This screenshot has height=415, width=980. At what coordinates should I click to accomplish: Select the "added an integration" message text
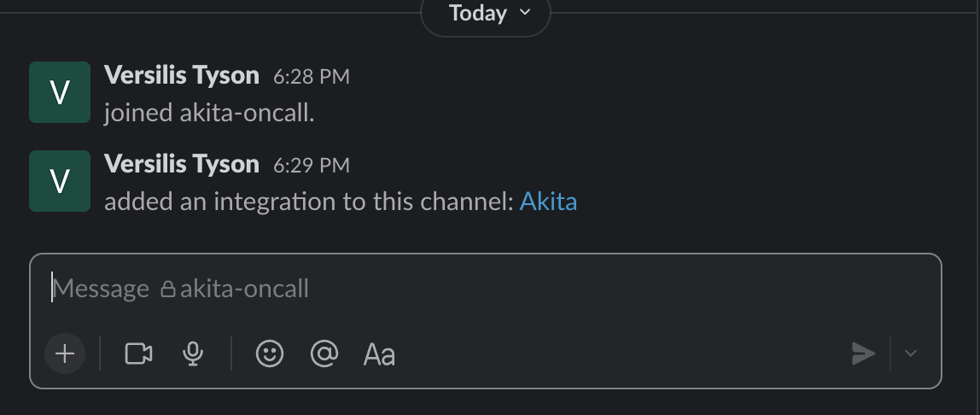click(307, 202)
